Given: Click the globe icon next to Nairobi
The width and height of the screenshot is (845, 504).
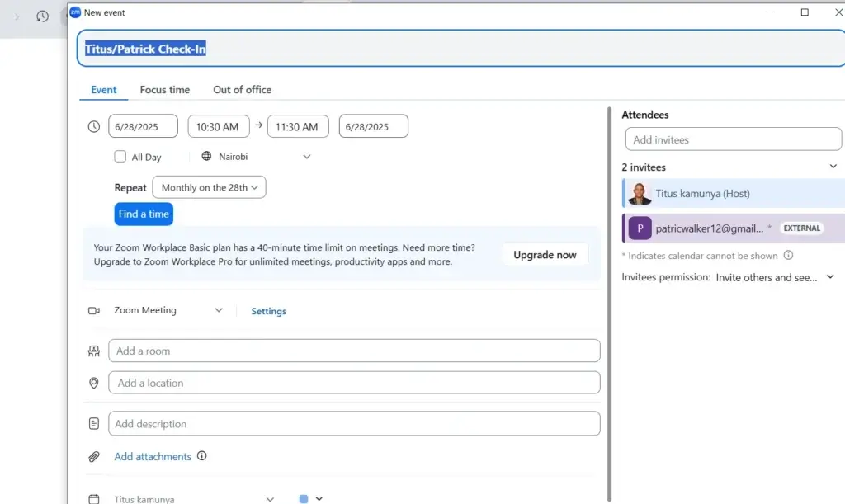Looking at the screenshot, I should coord(206,156).
